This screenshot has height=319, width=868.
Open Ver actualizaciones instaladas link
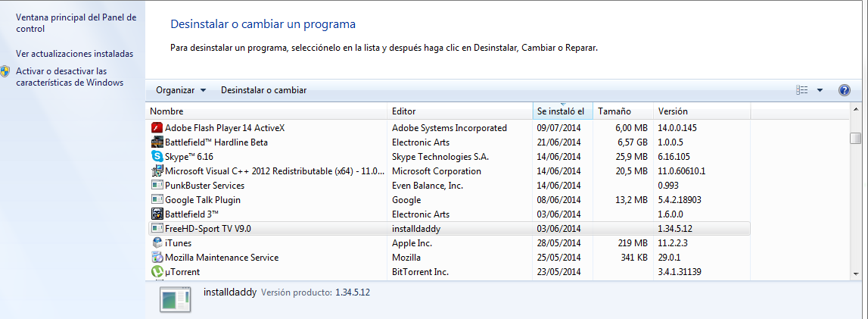click(x=75, y=55)
